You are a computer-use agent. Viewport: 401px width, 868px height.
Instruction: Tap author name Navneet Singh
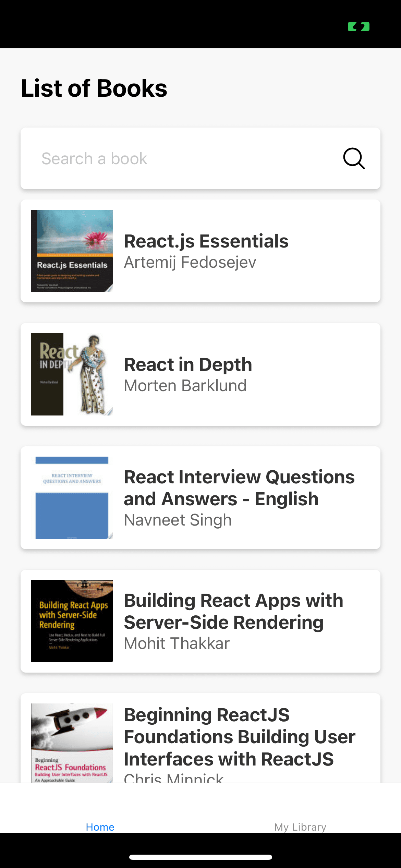[x=178, y=520]
